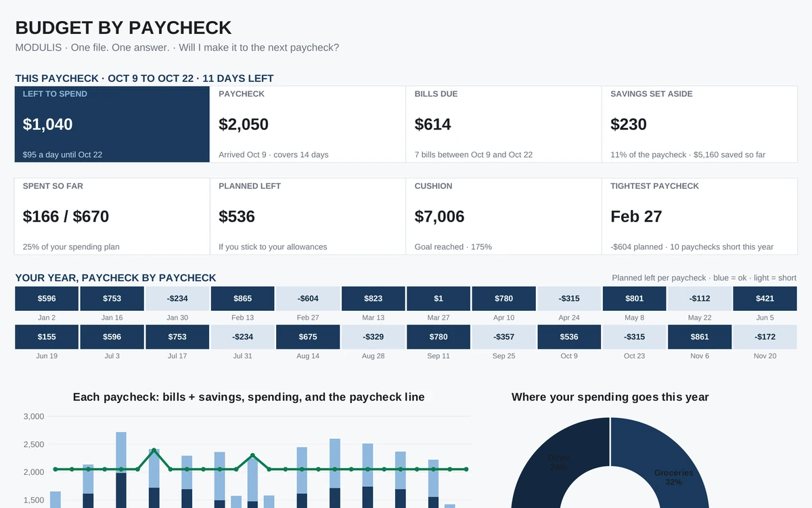Click '7 bills between Oct 9 and Oct 22'
The height and width of the screenshot is (508, 812).
tap(474, 154)
